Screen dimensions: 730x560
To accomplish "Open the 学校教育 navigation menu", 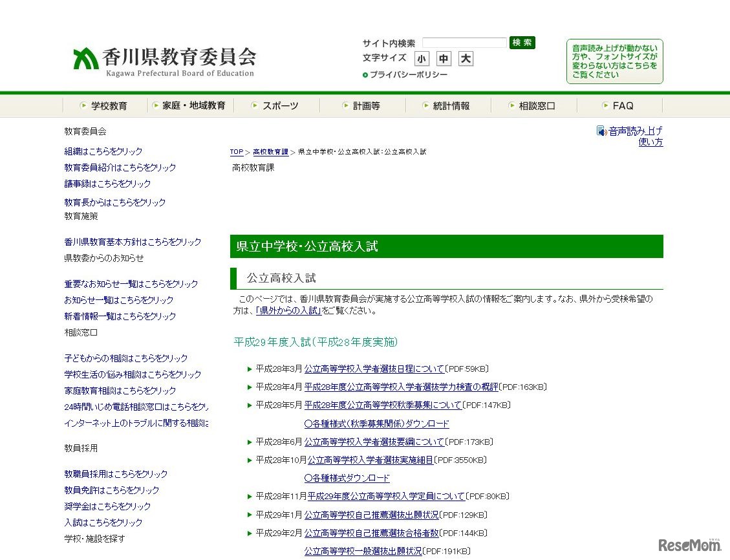I will point(110,105).
